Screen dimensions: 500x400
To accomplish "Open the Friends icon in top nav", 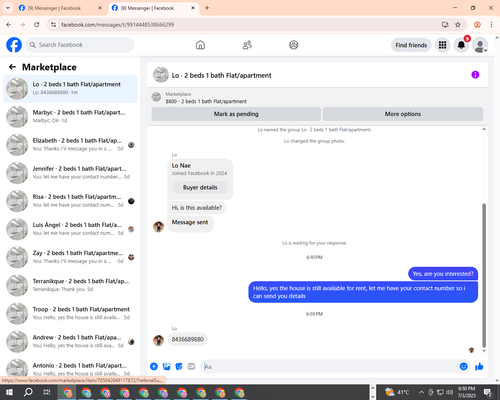I will click(247, 45).
